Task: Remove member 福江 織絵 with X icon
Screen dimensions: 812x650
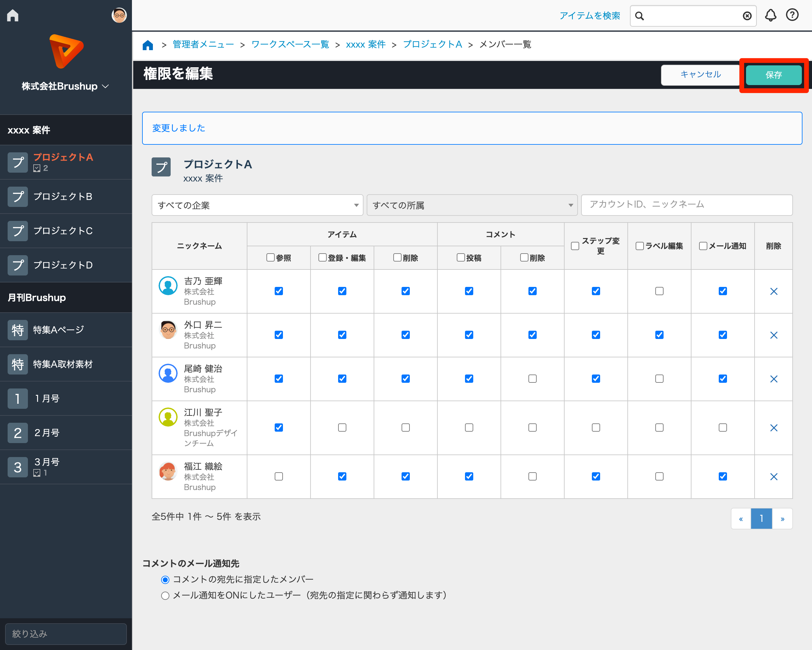Action: 774,477
